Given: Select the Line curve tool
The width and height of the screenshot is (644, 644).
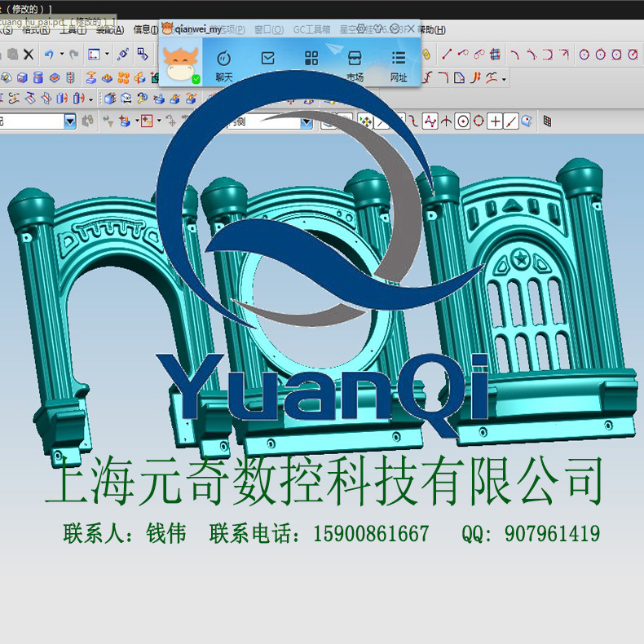Looking at the screenshot, I should [447, 54].
